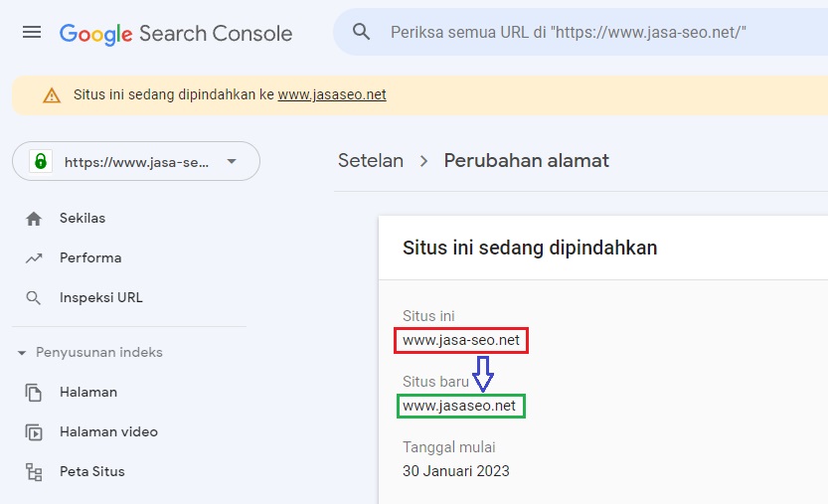Screen dimensions: 828x504
Task: Click the Situs baru label
Action: [x=435, y=382]
